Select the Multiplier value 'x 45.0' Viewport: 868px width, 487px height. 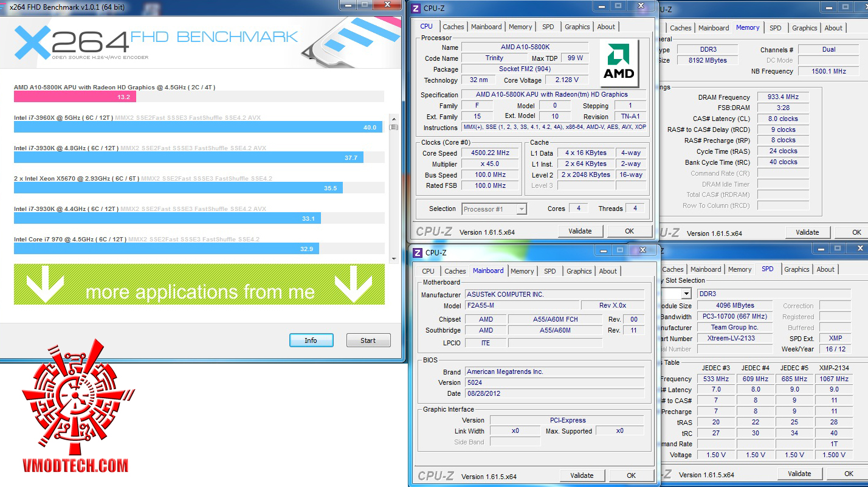pyautogui.click(x=490, y=164)
